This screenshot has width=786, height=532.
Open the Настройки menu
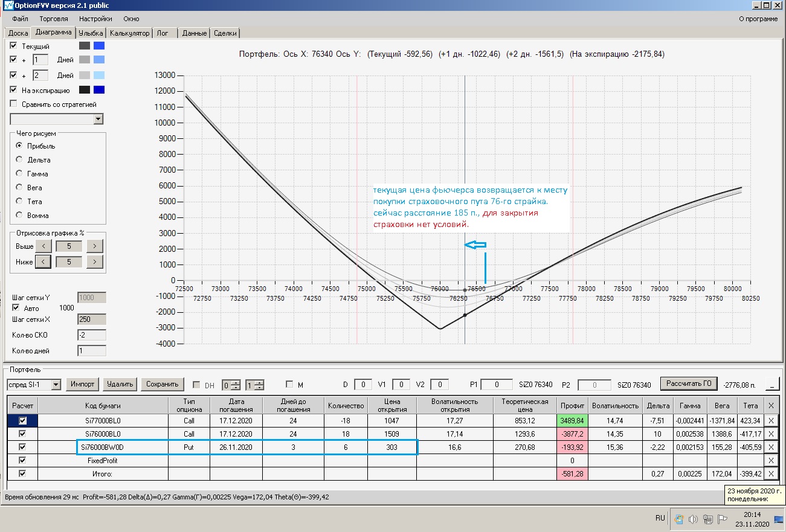click(96, 19)
